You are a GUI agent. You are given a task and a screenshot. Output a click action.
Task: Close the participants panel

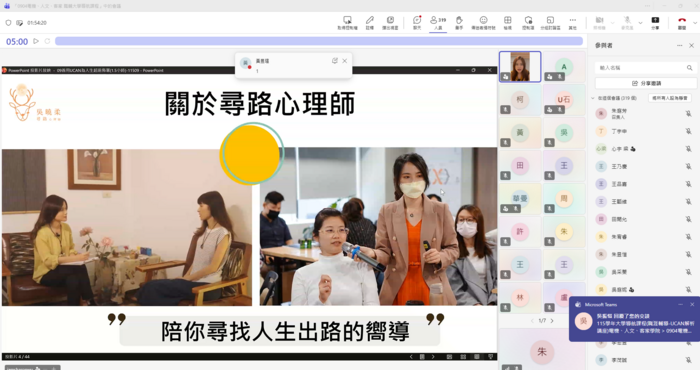(692, 46)
